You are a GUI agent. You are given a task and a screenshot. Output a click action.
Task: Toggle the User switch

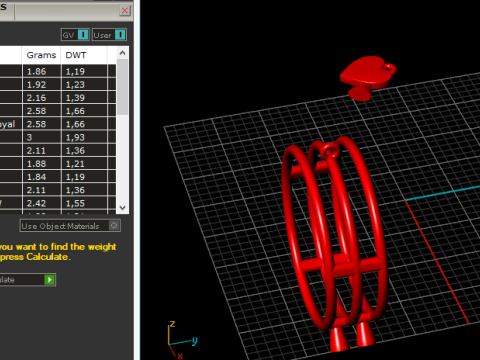tap(109, 35)
